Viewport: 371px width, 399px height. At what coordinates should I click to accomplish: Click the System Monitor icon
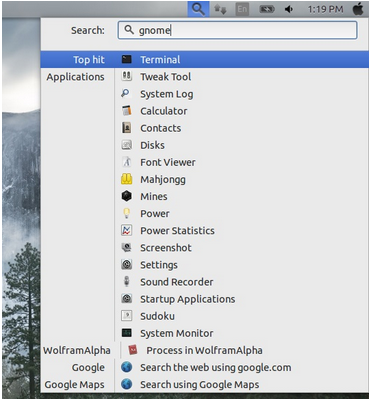(x=127, y=333)
